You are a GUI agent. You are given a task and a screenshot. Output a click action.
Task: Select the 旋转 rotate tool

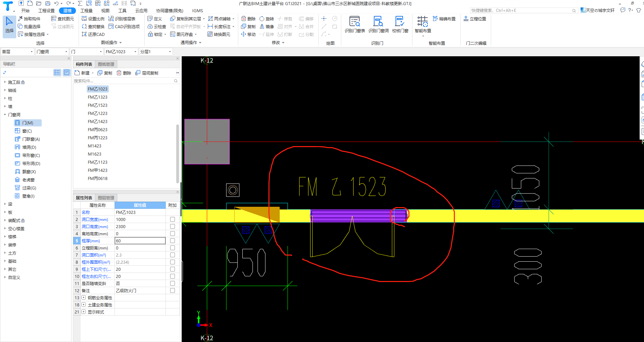coord(267,19)
